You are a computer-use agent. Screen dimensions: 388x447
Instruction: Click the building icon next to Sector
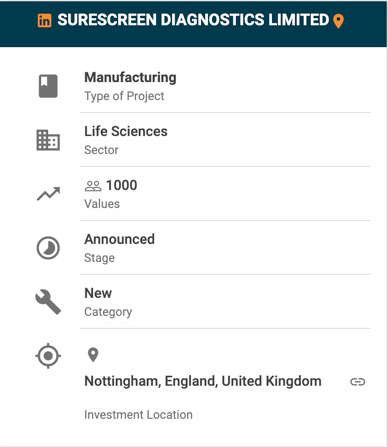[x=48, y=140]
